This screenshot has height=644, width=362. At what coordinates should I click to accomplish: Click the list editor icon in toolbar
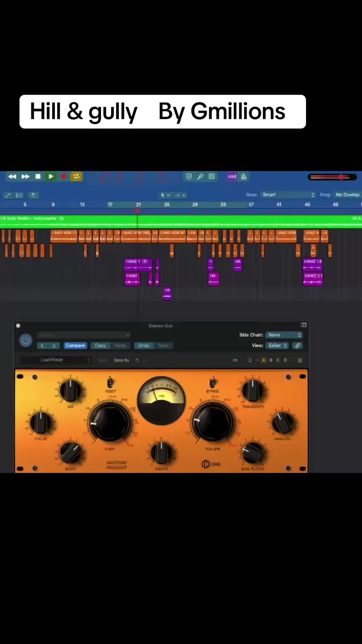click(212, 176)
